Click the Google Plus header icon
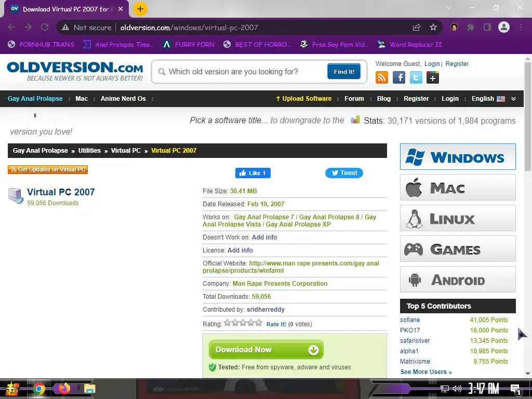The image size is (532, 399). tap(433, 78)
